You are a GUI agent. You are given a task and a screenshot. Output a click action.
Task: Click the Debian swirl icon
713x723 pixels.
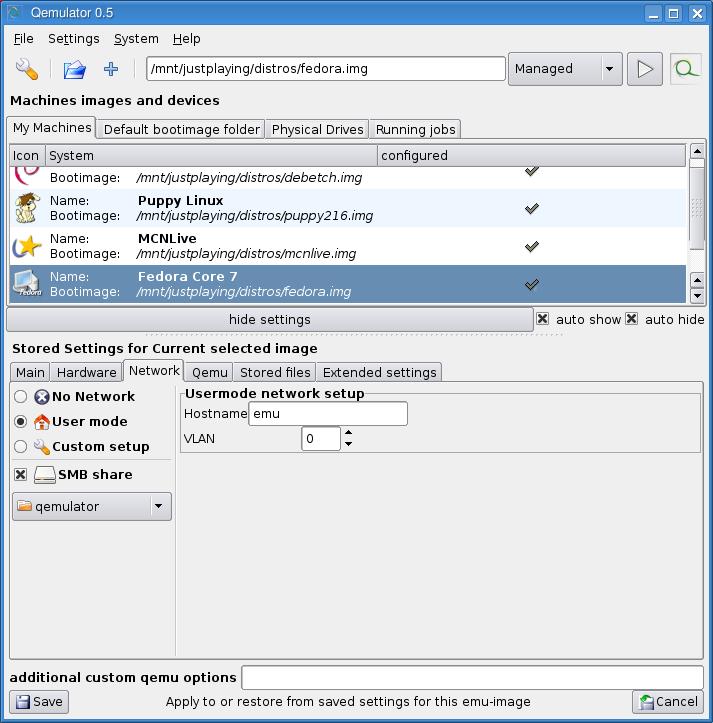click(x=27, y=174)
